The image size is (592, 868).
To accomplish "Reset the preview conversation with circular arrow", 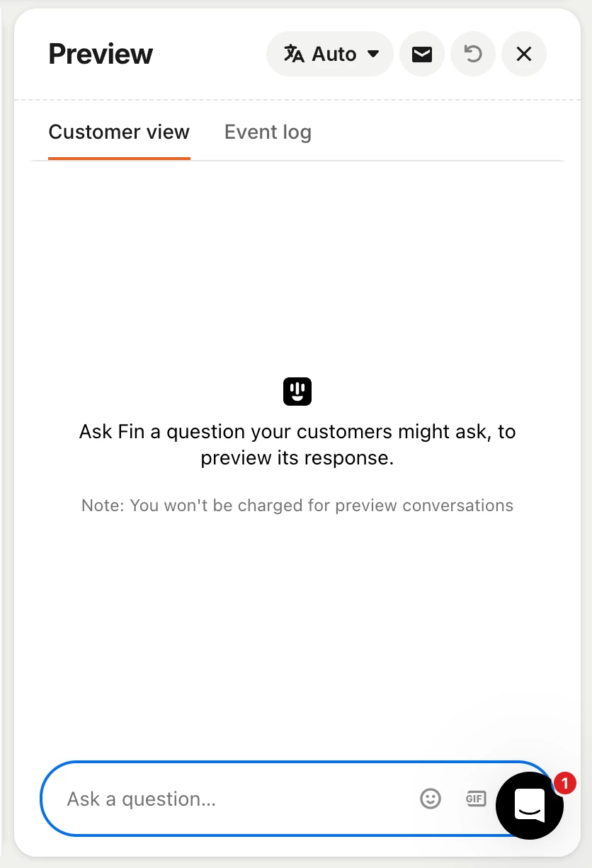I will pyautogui.click(x=473, y=54).
